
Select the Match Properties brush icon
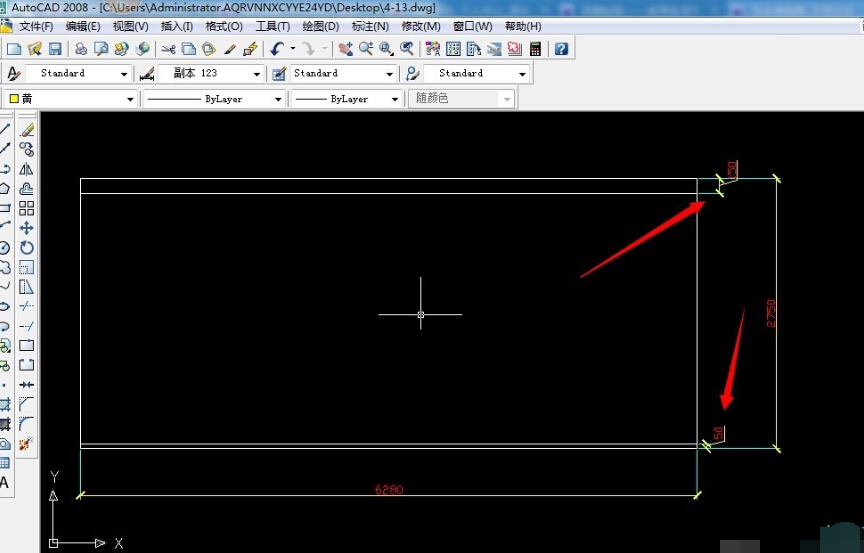click(x=230, y=49)
